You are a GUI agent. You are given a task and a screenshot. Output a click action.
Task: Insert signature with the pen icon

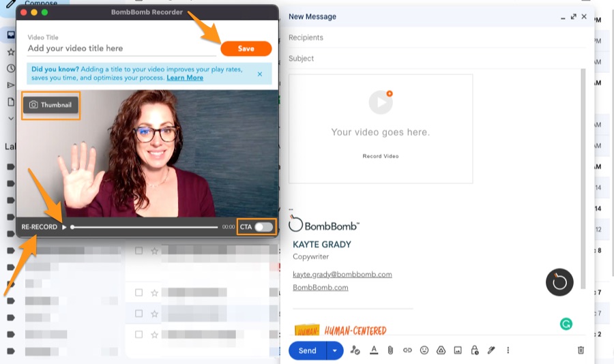491,350
